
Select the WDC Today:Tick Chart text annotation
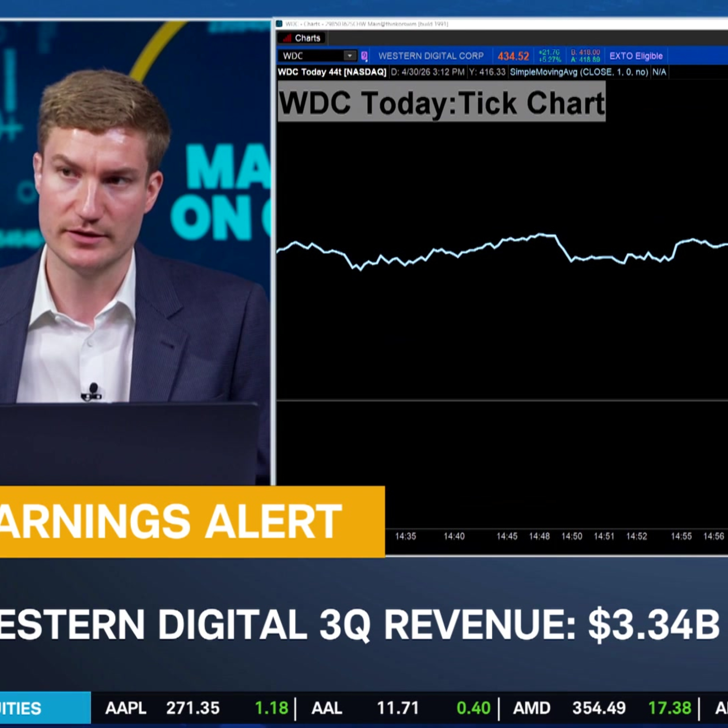pos(442,102)
